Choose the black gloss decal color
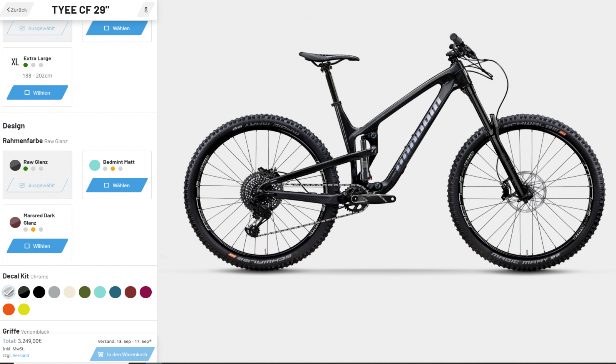 click(x=24, y=292)
